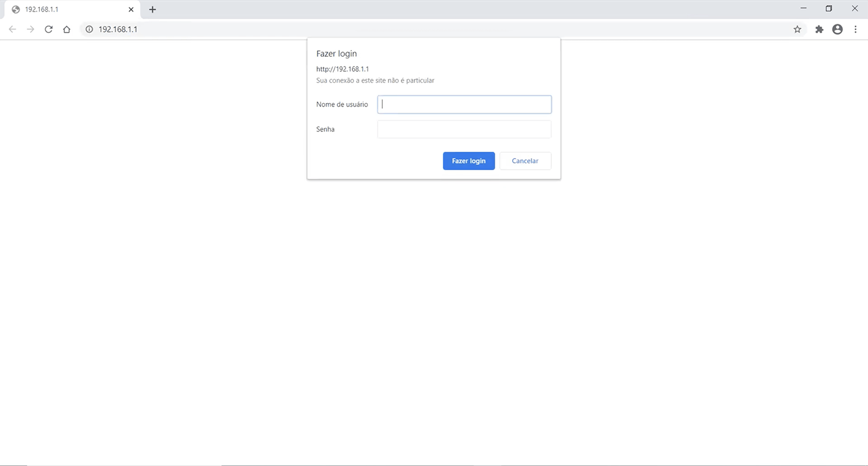Image resolution: width=868 pixels, height=466 pixels.
Task: Close the 192.168.1.1 tab
Action: tap(131, 10)
